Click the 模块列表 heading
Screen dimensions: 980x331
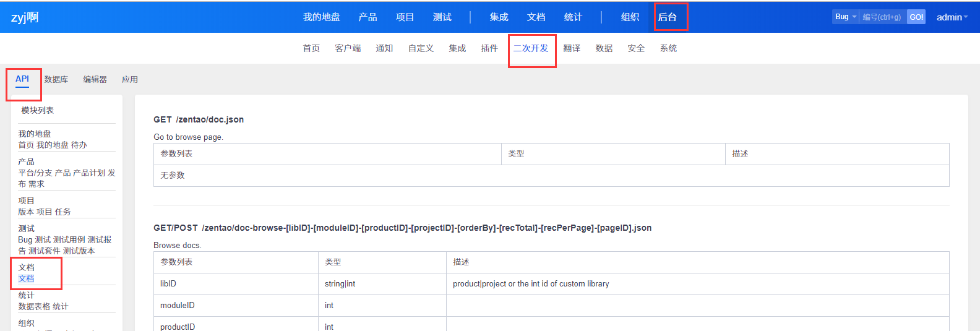38,110
